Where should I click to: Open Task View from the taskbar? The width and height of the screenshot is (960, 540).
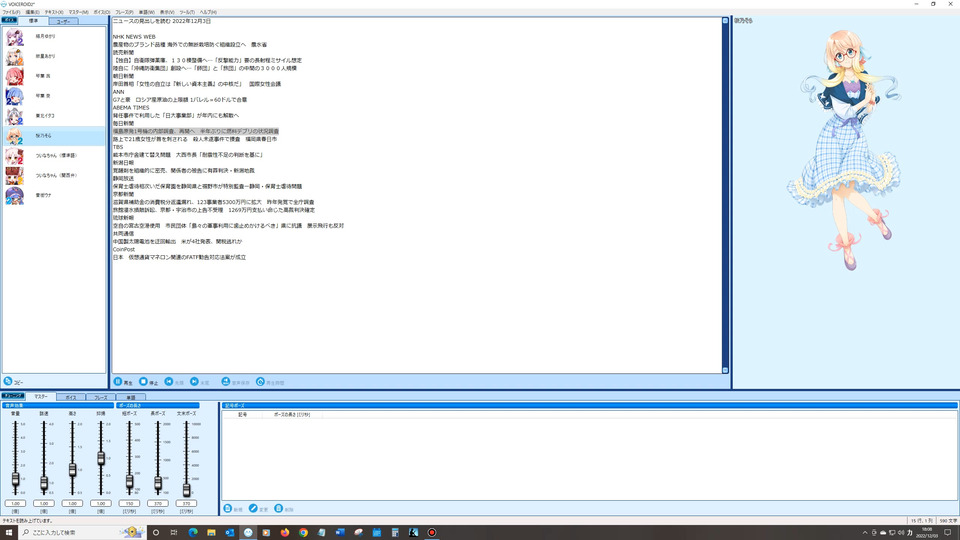click(174, 532)
